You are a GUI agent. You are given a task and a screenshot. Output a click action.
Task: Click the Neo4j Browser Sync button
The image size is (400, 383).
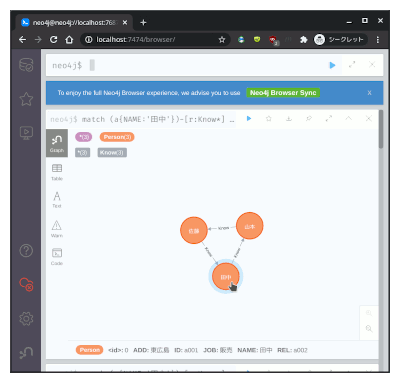click(x=283, y=93)
